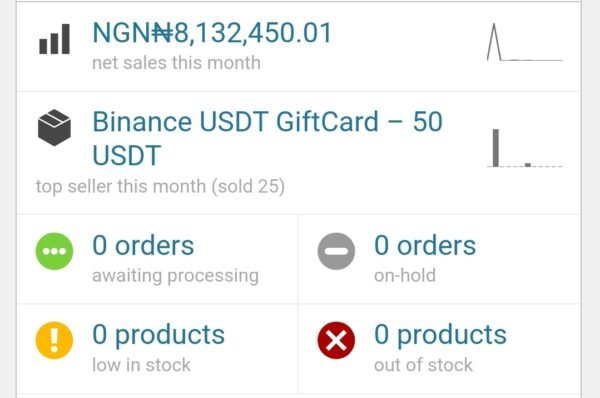The width and height of the screenshot is (600, 398).
Task: Open the Binance USDT GiftCard – 50 USDT link
Action: (x=267, y=138)
